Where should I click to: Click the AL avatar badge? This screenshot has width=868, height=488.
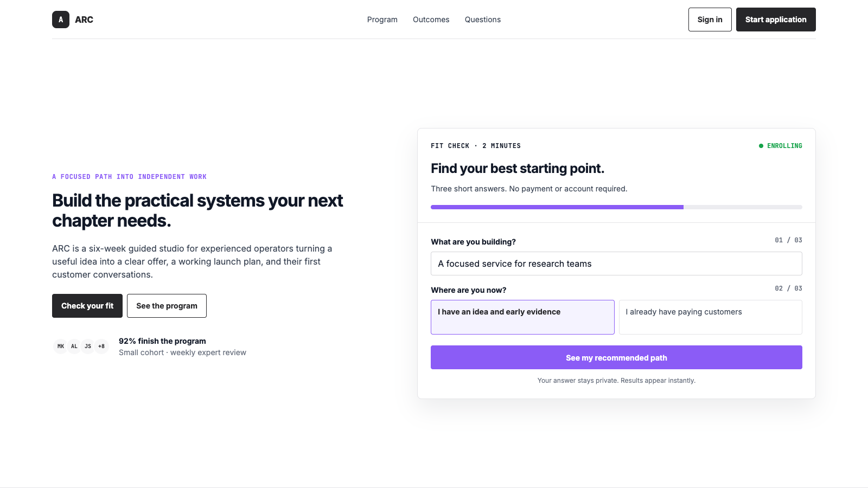point(74,346)
